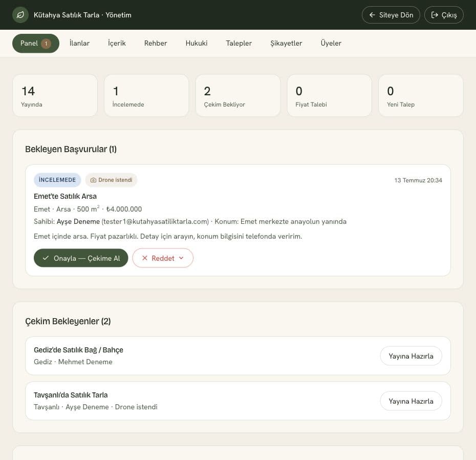This screenshot has height=460, width=476.
Task: Click the description text Emet içinde arsa
Action: click(x=168, y=236)
